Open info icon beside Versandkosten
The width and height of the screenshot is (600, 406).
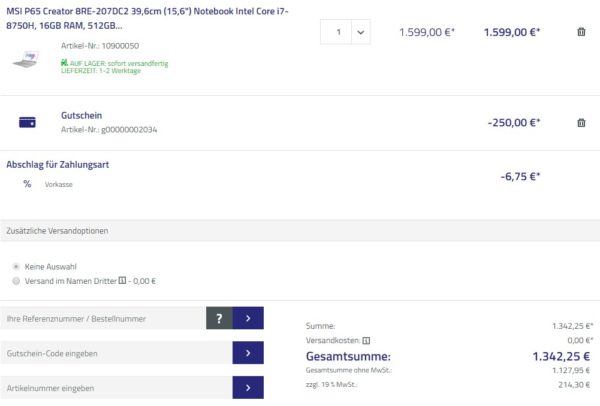click(366, 340)
